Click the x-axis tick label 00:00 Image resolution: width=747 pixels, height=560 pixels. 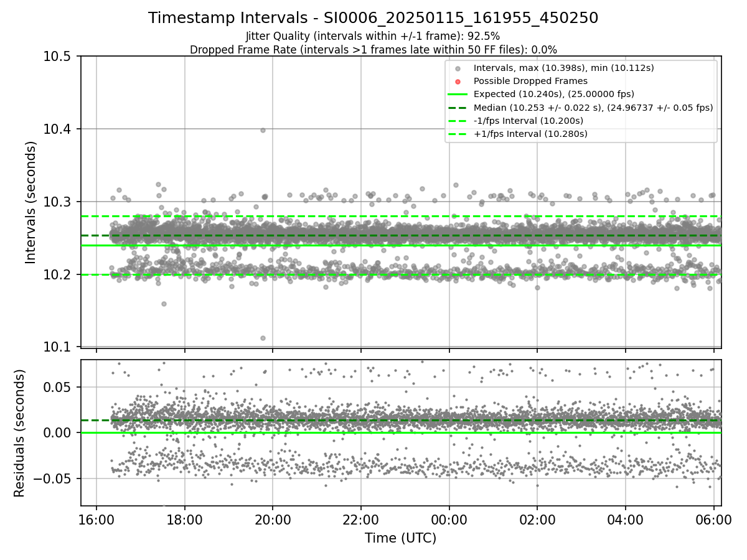coord(449,520)
